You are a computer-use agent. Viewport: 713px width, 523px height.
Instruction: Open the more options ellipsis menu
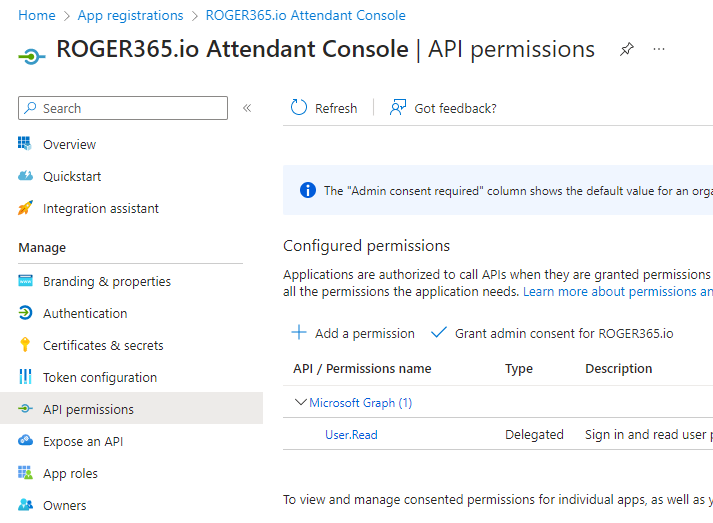[x=658, y=49]
